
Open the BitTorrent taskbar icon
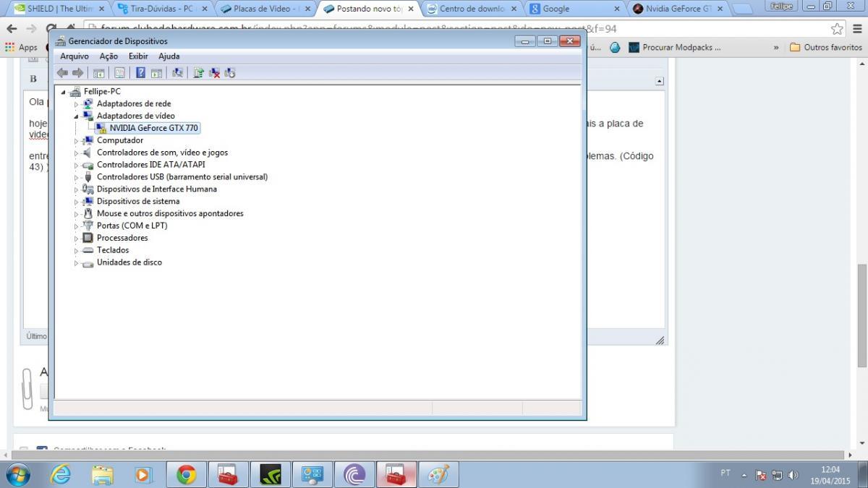pyautogui.click(x=354, y=474)
